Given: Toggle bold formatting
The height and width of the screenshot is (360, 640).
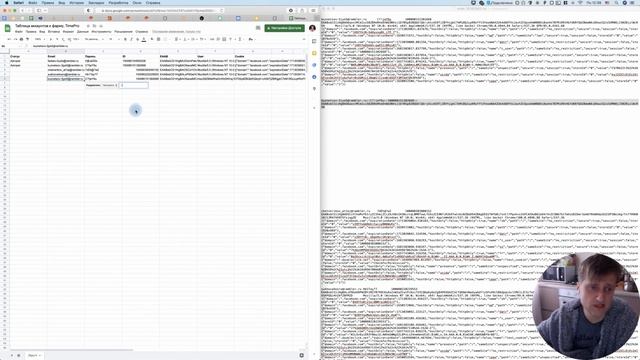Looking at the screenshot, I should tap(125, 39).
